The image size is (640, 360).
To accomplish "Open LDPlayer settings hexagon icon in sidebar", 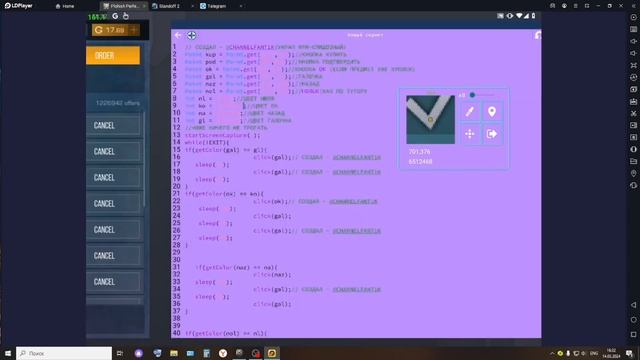I will pyautogui.click(x=633, y=17).
